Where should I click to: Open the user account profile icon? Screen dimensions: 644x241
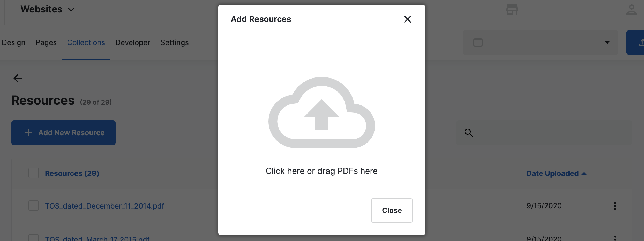(631, 10)
